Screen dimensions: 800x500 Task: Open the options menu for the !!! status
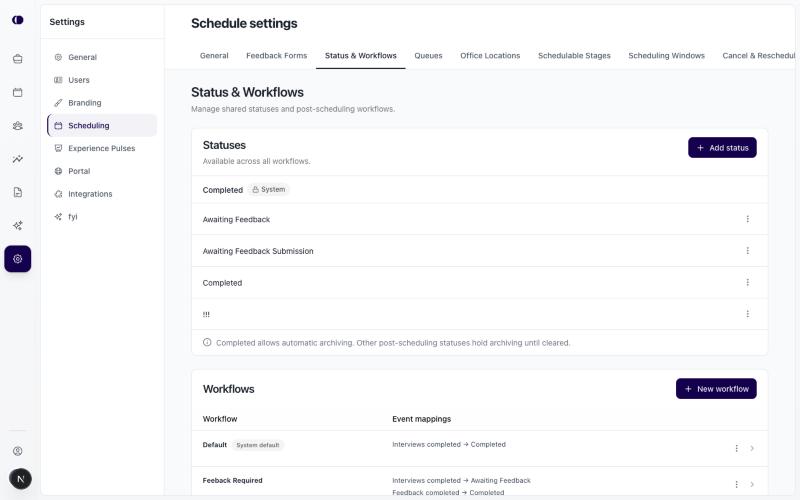click(x=747, y=314)
